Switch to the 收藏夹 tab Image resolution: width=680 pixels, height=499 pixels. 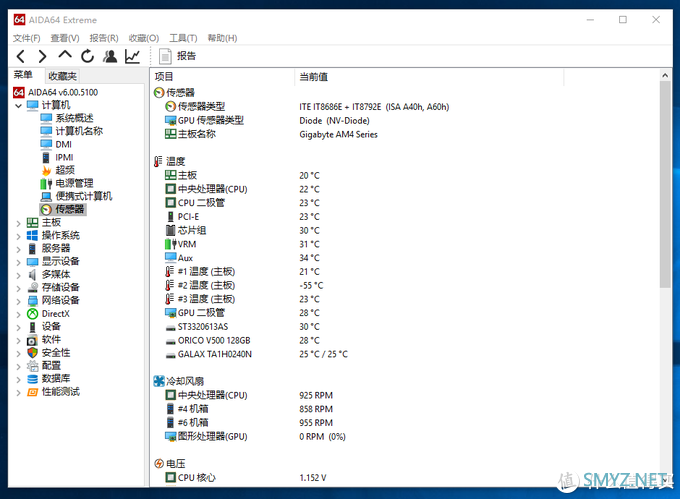62,76
